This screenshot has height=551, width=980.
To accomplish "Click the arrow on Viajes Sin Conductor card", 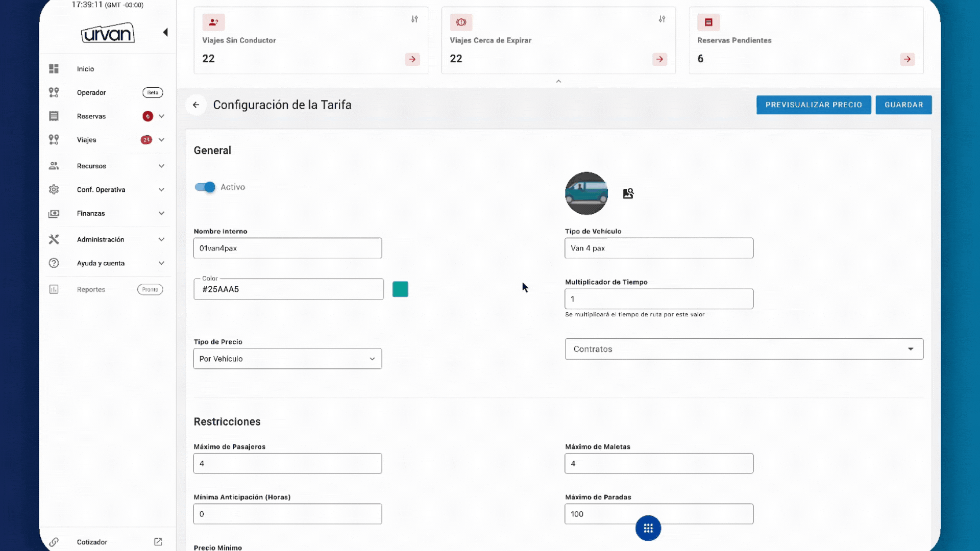I will pyautogui.click(x=412, y=59).
